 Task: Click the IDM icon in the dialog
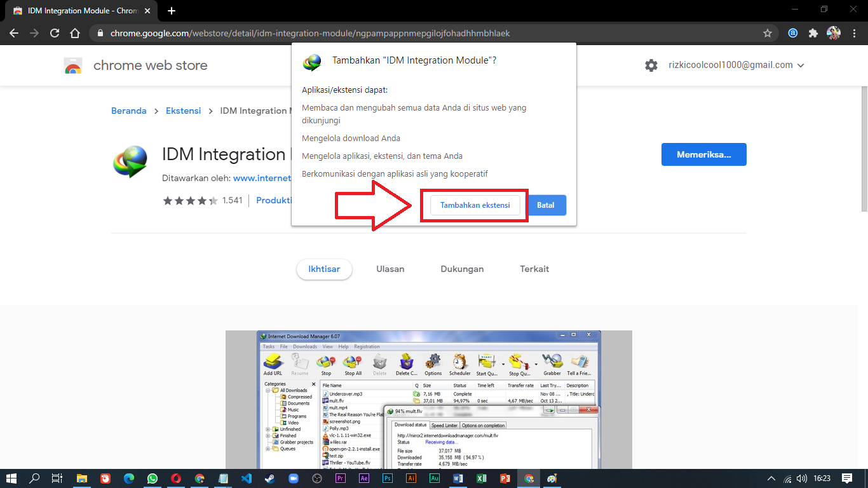click(x=312, y=61)
